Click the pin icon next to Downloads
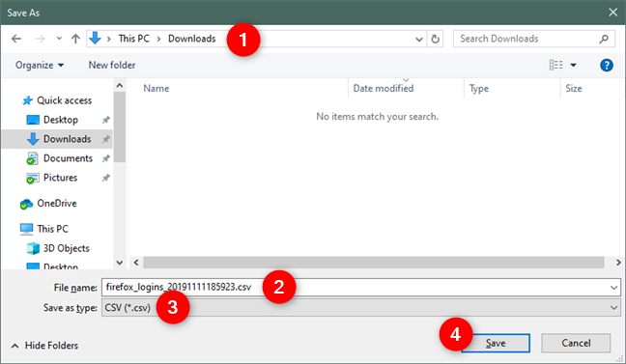This screenshot has height=364, width=626. (106, 139)
